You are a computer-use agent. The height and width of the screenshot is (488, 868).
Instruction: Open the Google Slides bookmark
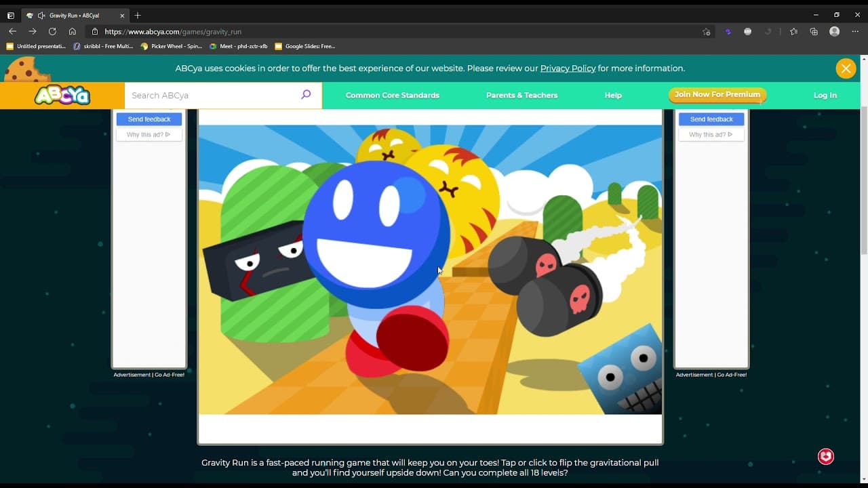click(x=305, y=46)
